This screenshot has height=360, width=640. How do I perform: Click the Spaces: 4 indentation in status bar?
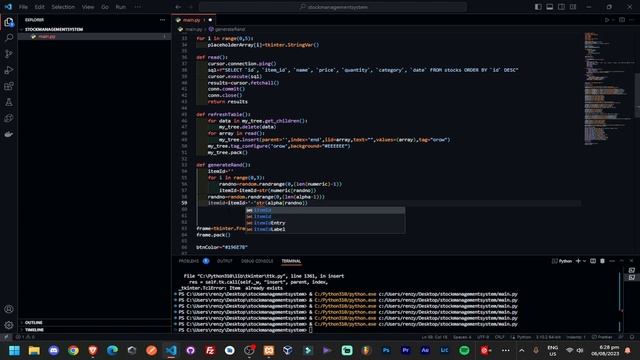tap(462, 337)
